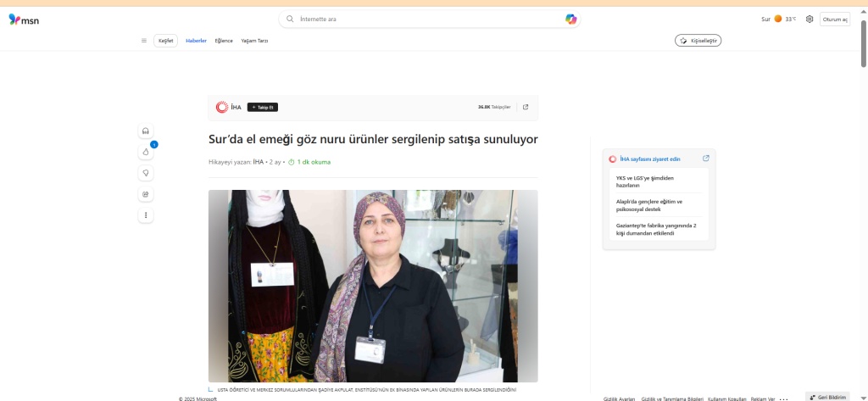
Task: Toggle follow IHA with Takip Et
Action: (x=263, y=107)
